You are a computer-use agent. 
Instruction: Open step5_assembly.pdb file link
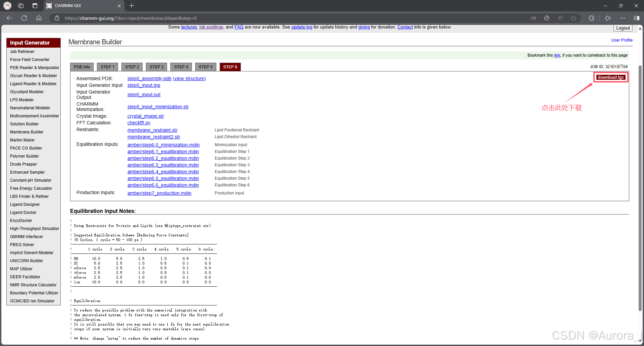tap(149, 78)
